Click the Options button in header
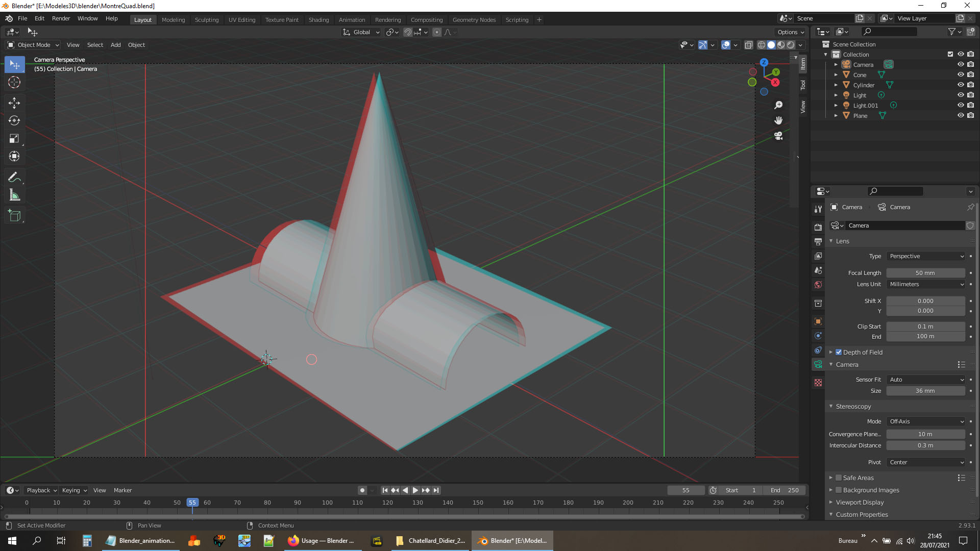The height and width of the screenshot is (551, 980). [790, 32]
